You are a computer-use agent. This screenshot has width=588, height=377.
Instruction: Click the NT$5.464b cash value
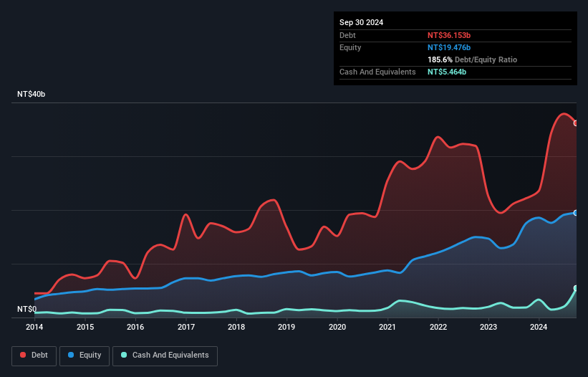tap(447, 72)
